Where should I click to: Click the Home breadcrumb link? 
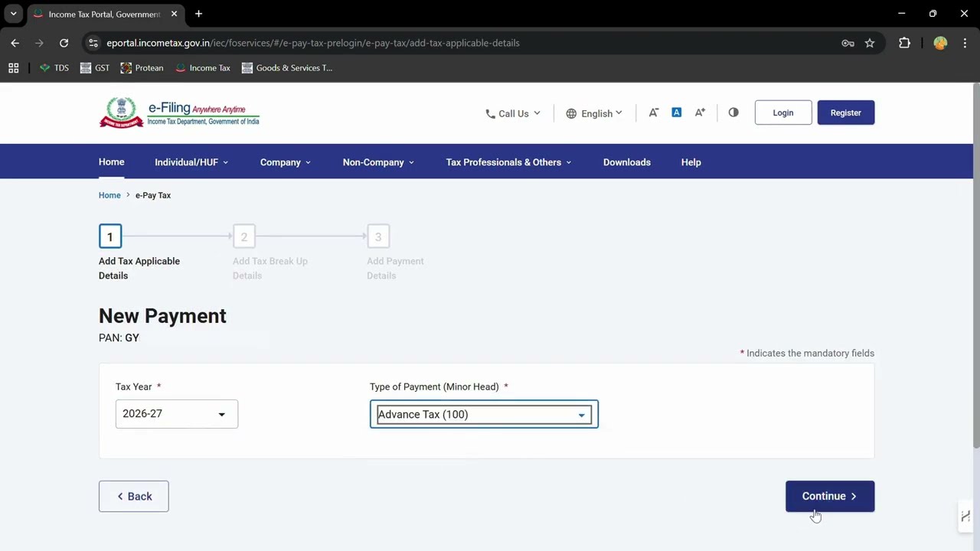tap(109, 195)
